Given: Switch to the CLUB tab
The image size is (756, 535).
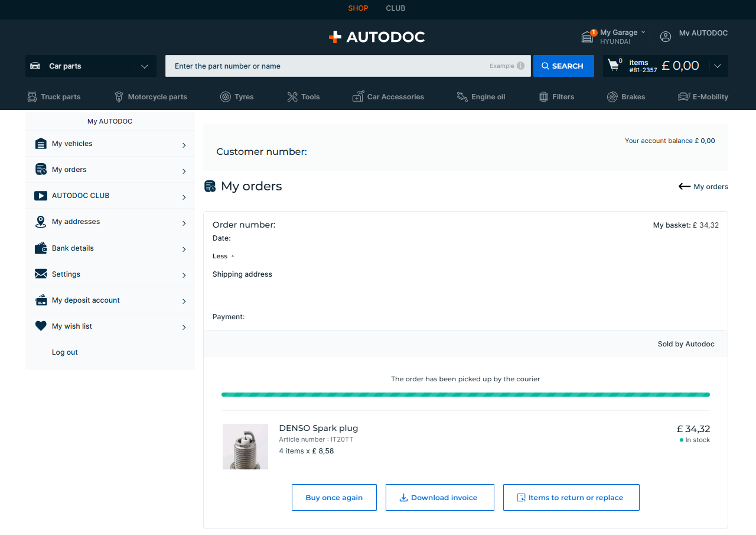Looking at the screenshot, I should tap(395, 8).
